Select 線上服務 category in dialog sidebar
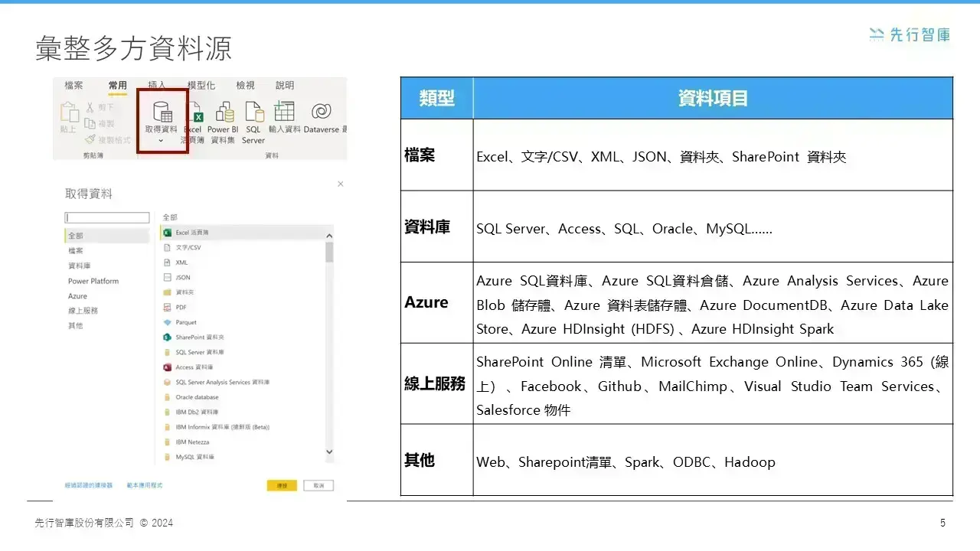980x551 pixels. pyautogui.click(x=83, y=311)
